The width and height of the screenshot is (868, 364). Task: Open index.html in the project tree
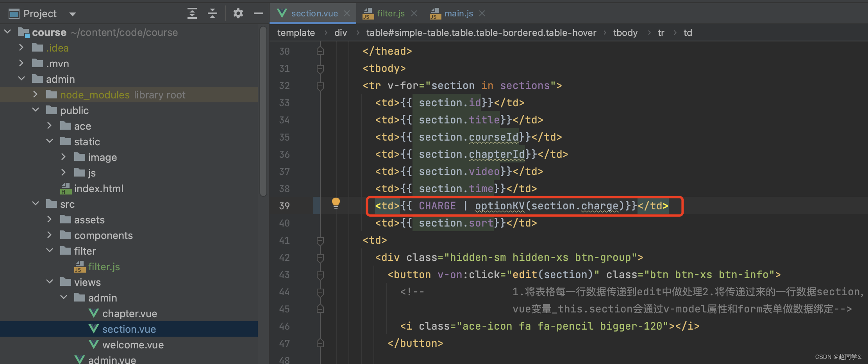click(x=98, y=189)
